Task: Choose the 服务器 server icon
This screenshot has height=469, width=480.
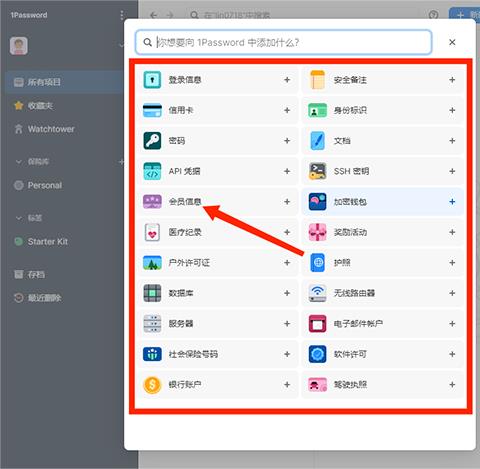Action: [152, 324]
